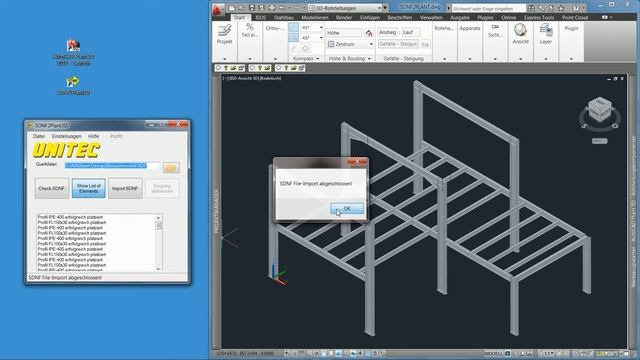The height and width of the screenshot is (360, 640).
Task: Expand the Projekt panel arrow
Action: [224, 59]
